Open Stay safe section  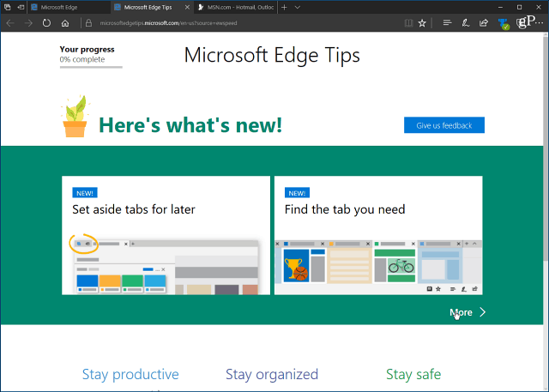tap(413, 374)
